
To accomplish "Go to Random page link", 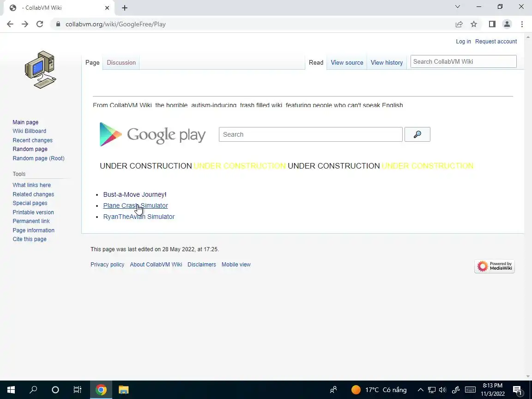I will (x=30, y=149).
